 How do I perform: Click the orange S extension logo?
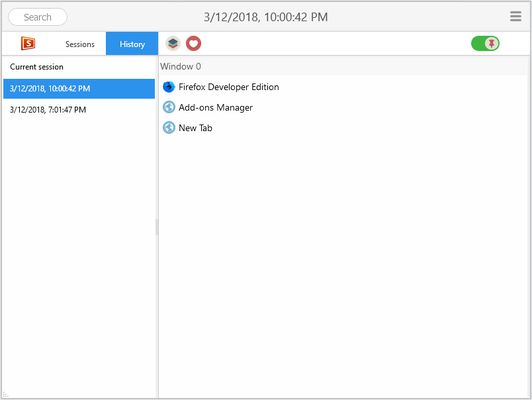[28, 43]
